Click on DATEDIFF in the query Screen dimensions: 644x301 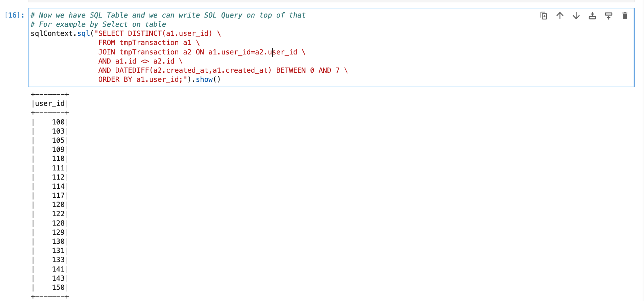[x=132, y=70]
